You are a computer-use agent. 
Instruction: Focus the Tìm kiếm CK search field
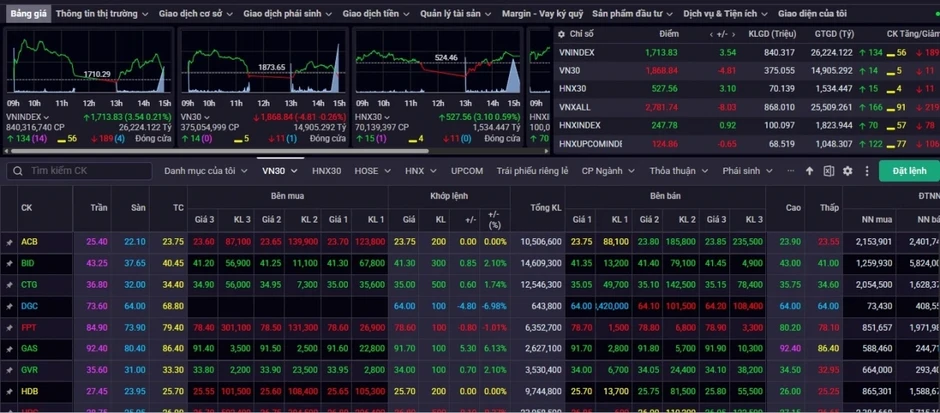pyautogui.click(x=79, y=171)
